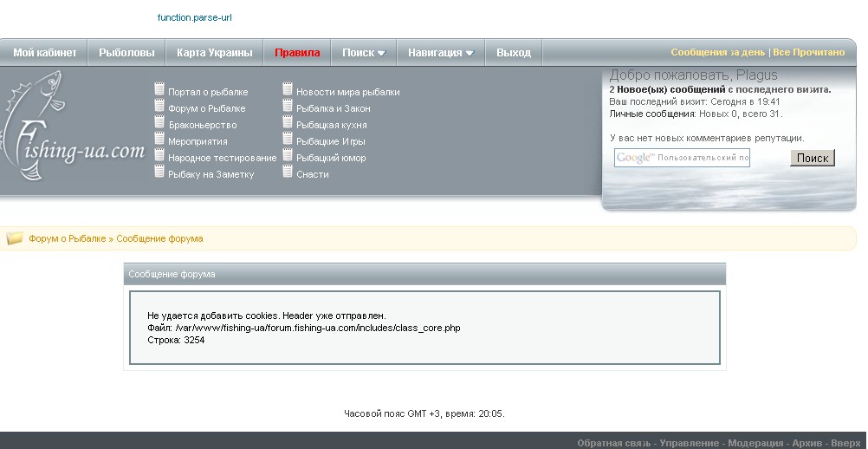Open the Форум о Рыбалке breadcrumb link
This screenshot has height=449, width=868.
68,238
